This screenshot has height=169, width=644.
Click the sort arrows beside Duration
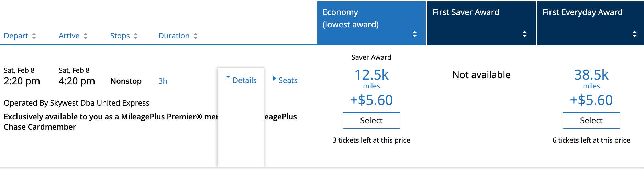(196, 36)
